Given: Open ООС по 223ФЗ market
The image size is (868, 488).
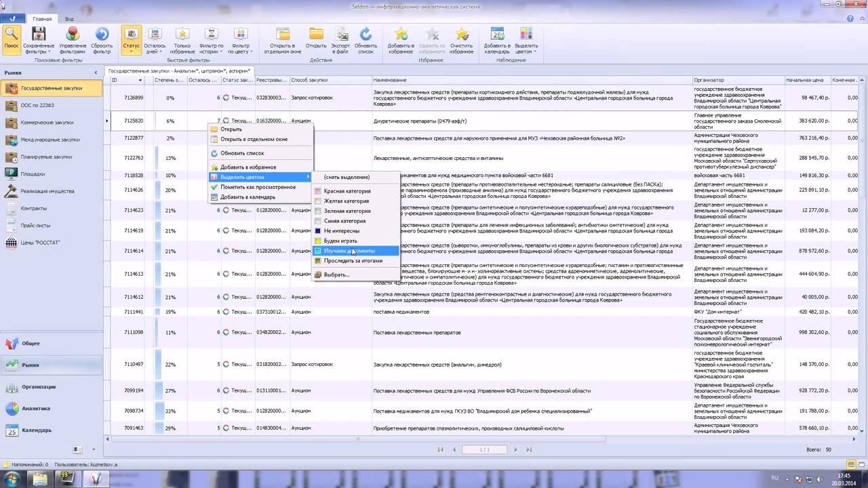Looking at the screenshot, I should point(52,105).
